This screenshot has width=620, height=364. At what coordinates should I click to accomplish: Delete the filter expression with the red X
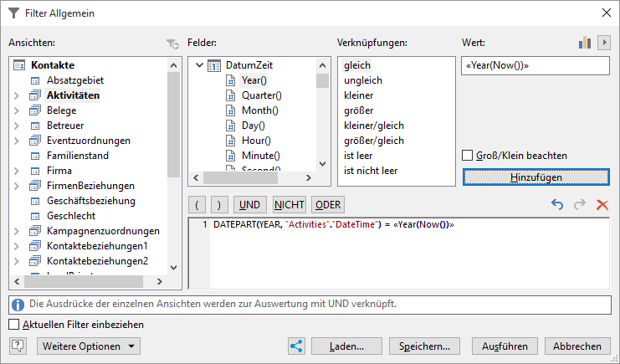pyautogui.click(x=602, y=205)
